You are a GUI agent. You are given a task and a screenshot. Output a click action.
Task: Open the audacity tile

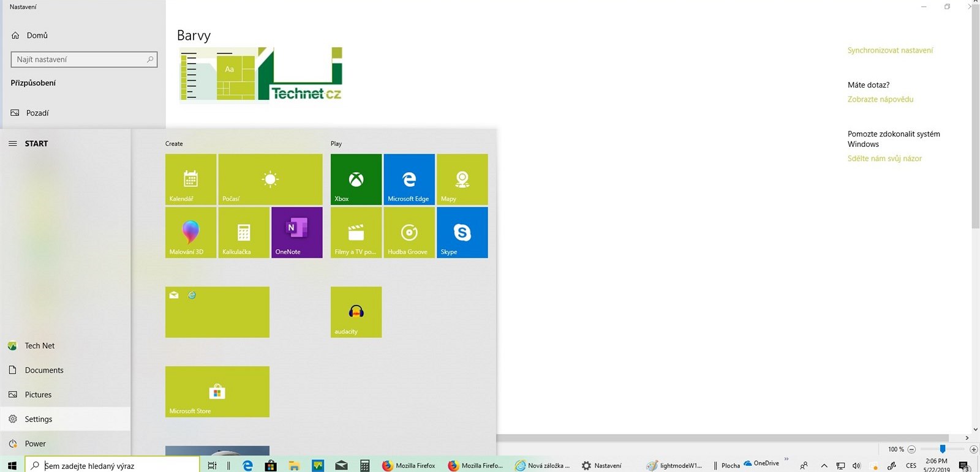click(x=356, y=312)
